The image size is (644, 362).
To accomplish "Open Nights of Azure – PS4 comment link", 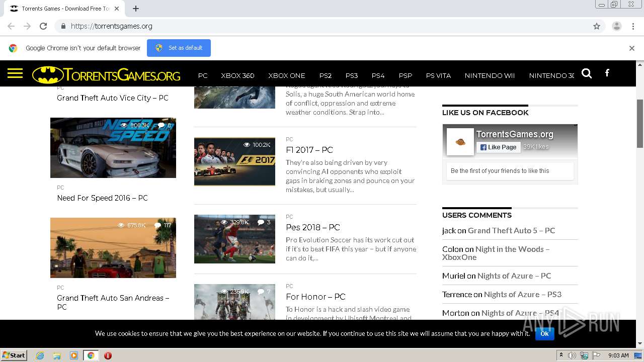I will coord(520,313).
